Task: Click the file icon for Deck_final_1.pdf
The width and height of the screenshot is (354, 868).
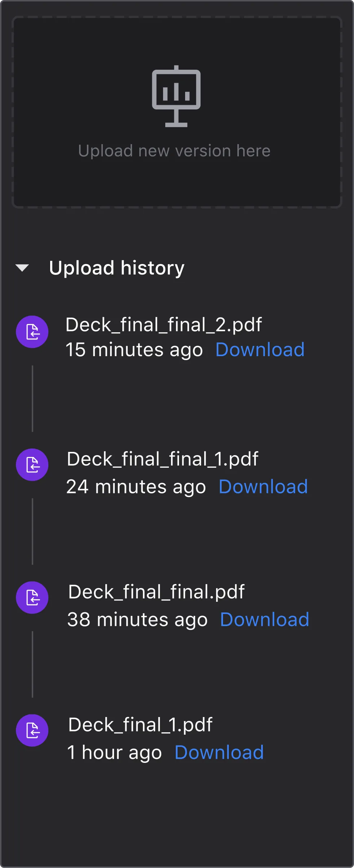Action: pos(32,730)
